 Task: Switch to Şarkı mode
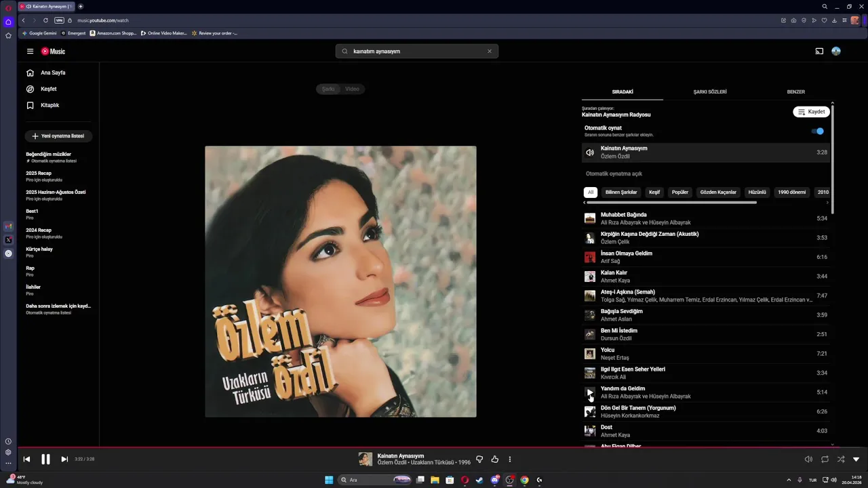328,89
